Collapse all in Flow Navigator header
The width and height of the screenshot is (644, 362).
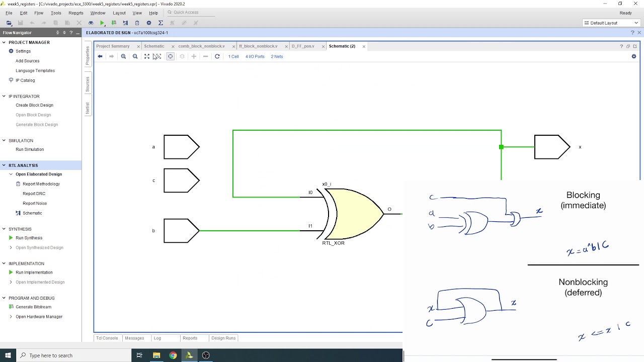pos(57,33)
